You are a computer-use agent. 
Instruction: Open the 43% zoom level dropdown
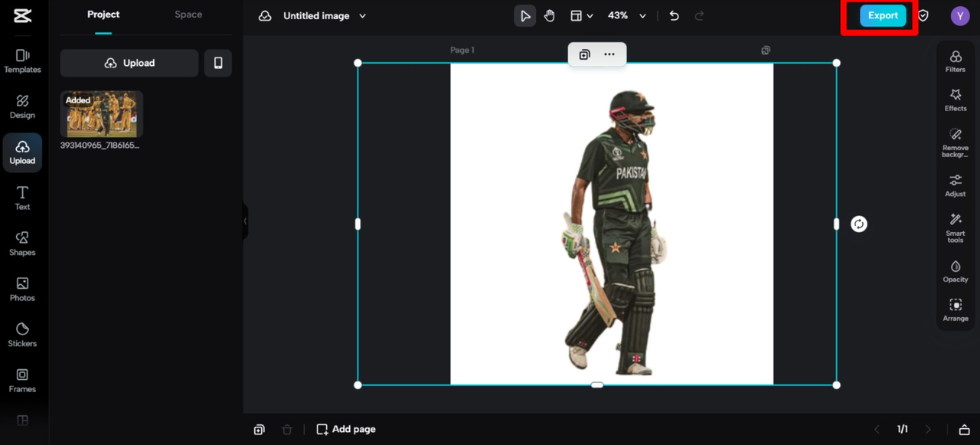(x=627, y=15)
